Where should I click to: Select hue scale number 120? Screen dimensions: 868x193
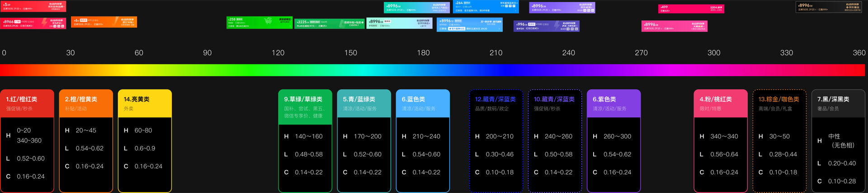(x=278, y=53)
